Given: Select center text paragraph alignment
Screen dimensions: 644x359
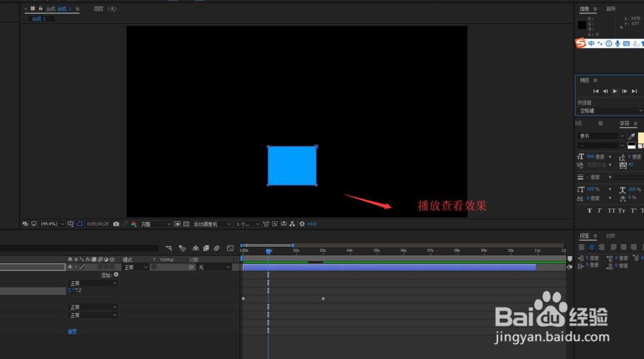Looking at the screenshot, I should (591, 247).
